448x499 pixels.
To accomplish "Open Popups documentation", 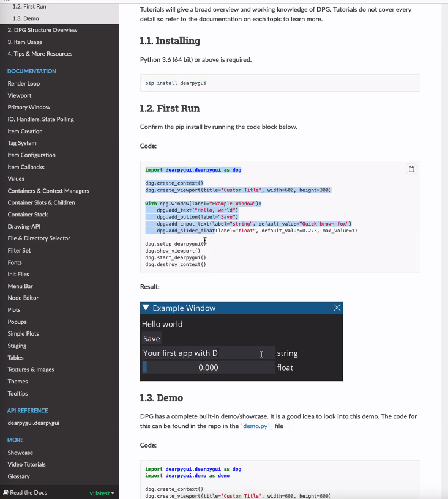I will 17,322.
